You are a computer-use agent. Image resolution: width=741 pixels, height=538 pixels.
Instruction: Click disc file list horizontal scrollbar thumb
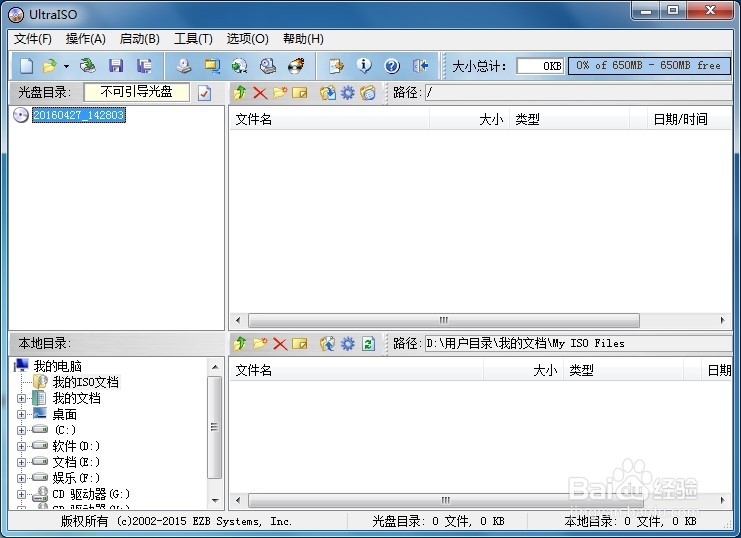click(444, 320)
